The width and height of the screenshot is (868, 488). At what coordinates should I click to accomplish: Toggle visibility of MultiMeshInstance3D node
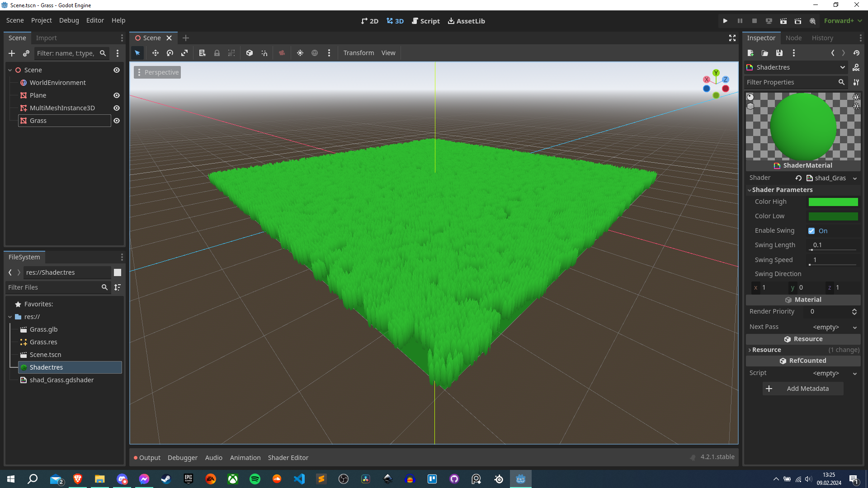(117, 108)
